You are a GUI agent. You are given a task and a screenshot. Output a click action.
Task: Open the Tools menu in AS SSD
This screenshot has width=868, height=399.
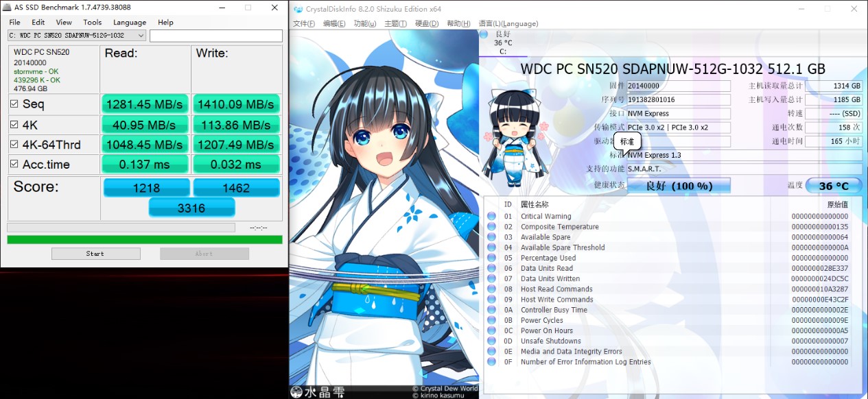(x=93, y=23)
